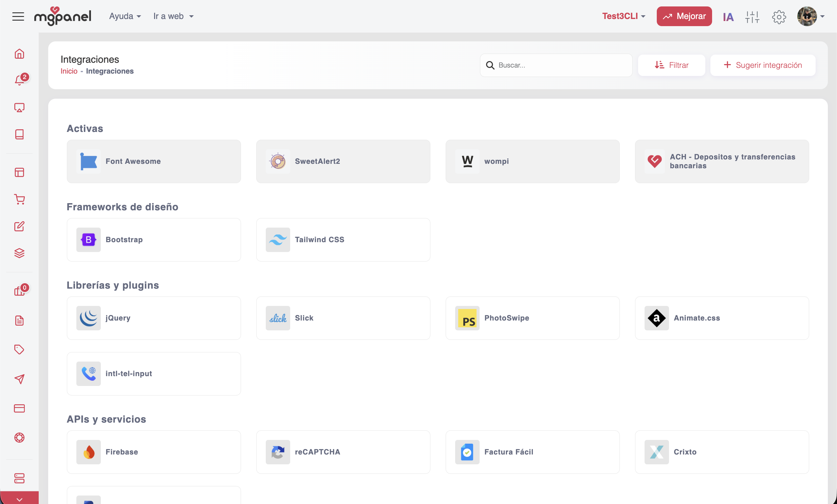
Task: Click the shopping cart sidebar icon
Action: (19, 199)
